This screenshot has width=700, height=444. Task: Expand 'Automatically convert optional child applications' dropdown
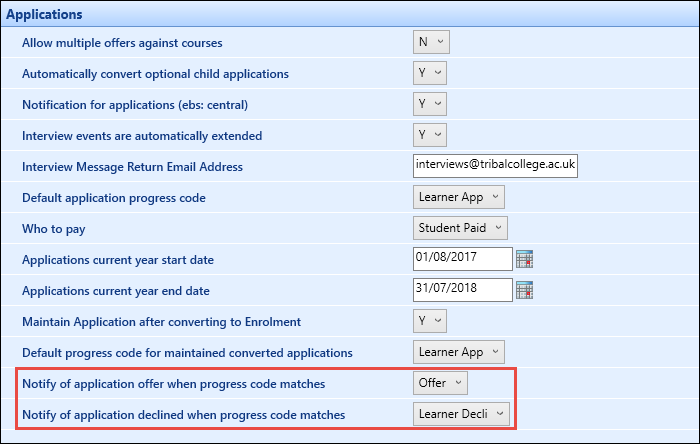431,73
